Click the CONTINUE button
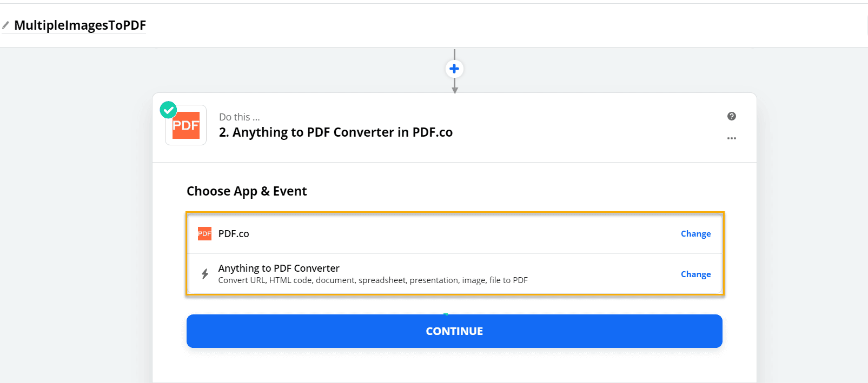 [454, 331]
